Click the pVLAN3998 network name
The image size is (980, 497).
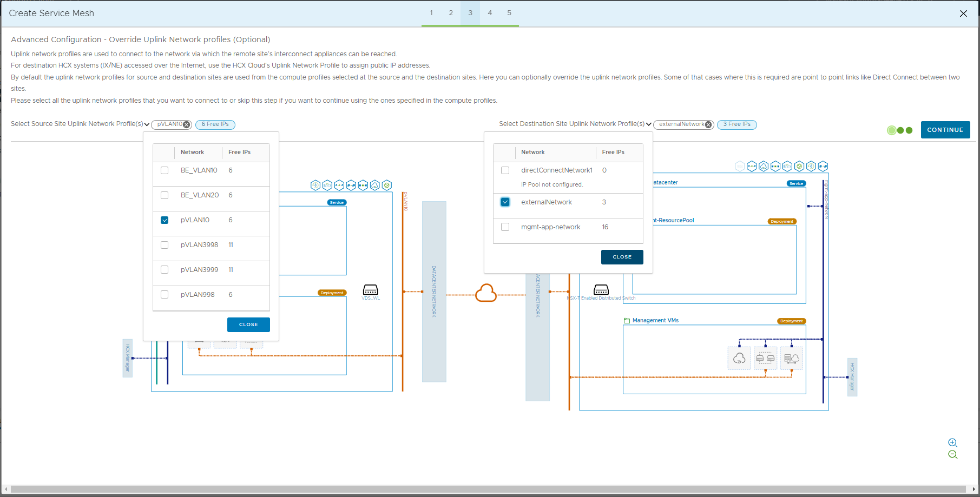coord(199,245)
